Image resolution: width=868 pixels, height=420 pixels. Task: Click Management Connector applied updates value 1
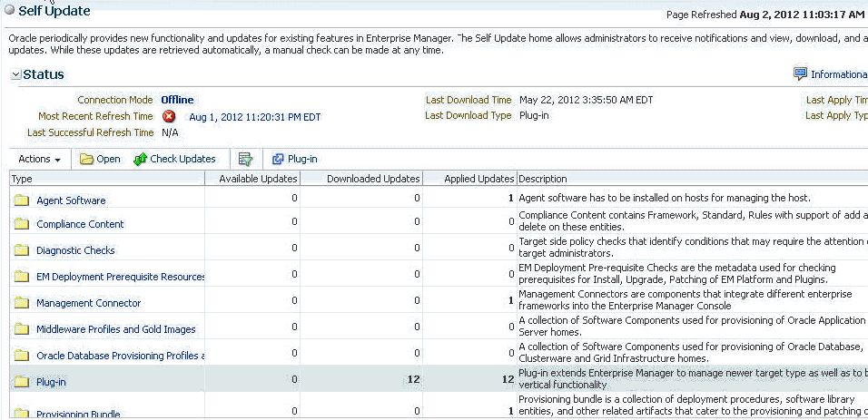point(511,300)
